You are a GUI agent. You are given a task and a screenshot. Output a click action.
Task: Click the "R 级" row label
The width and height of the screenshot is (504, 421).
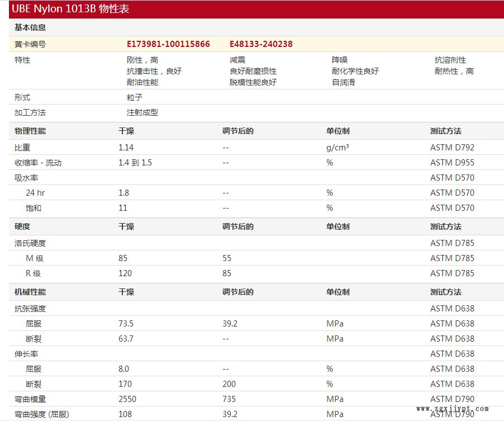click(33, 273)
